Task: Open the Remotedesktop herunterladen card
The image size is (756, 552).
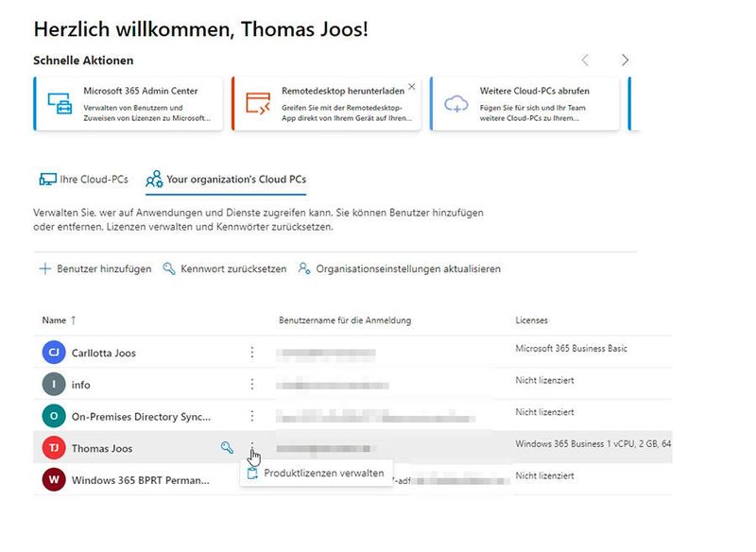Action: pyautogui.click(x=326, y=104)
